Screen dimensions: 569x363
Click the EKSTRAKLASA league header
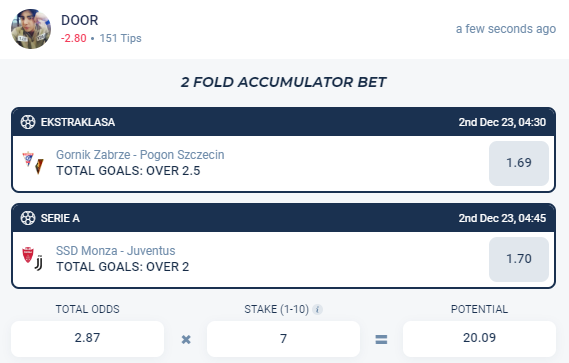283,122
